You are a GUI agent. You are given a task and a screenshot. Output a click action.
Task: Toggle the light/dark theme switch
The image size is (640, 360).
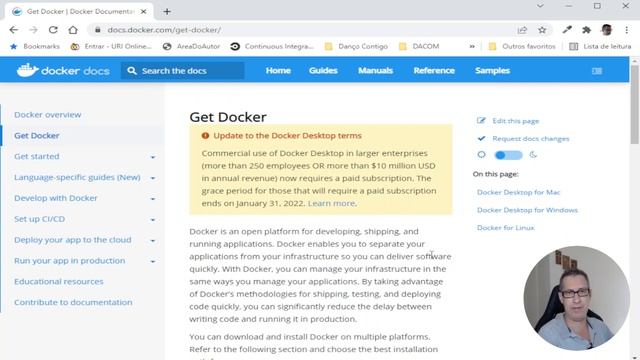point(508,155)
